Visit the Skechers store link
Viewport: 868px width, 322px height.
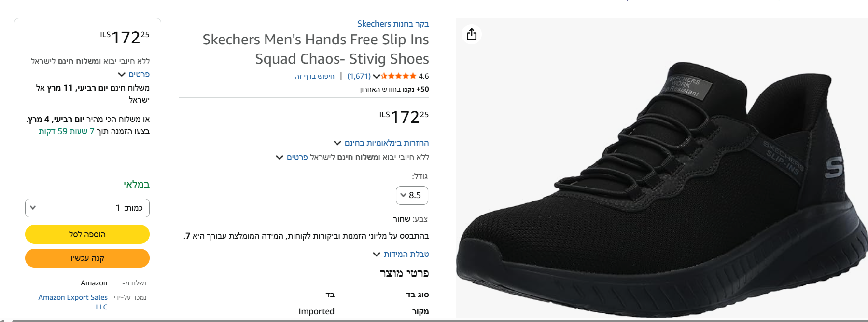pos(393,24)
